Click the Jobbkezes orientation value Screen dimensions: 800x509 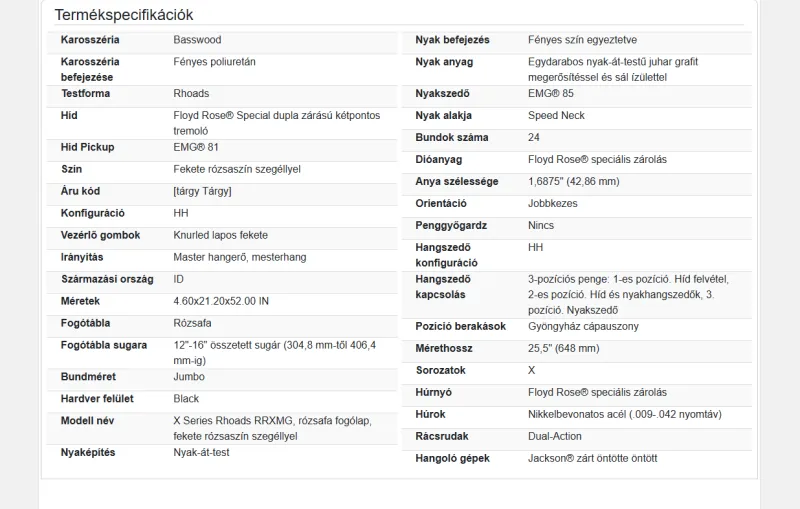point(553,204)
